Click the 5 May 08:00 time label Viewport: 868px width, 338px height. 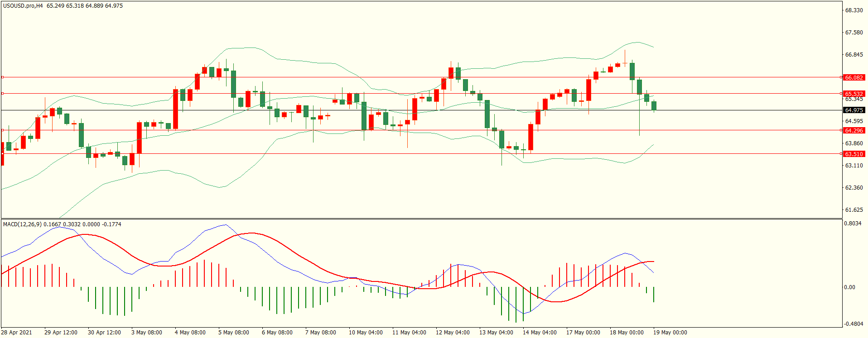click(234, 332)
